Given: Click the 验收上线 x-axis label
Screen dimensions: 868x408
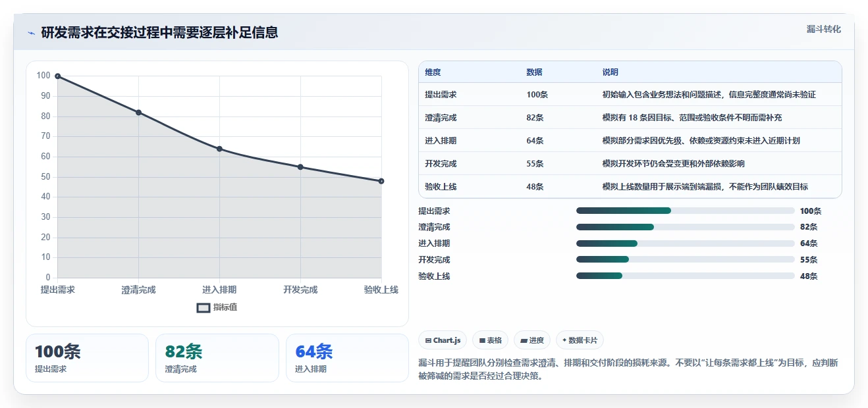Looking at the screenshot, I should pos(381,290).
